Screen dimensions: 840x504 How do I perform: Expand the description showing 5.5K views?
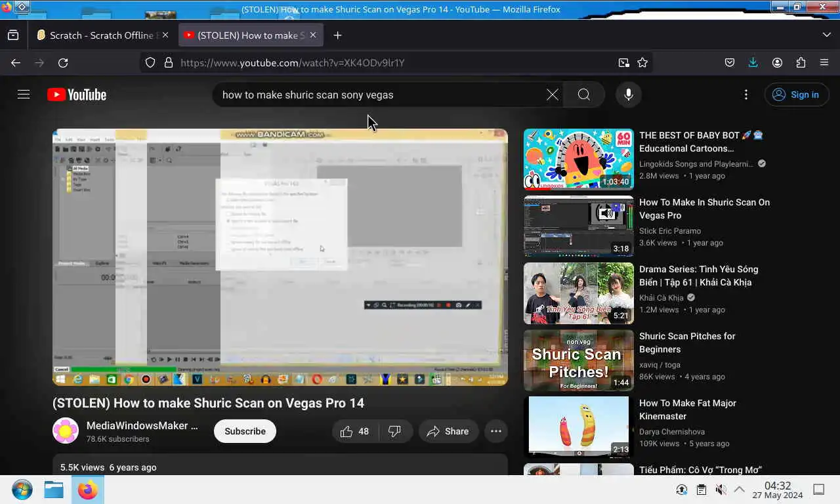[280, 465]
